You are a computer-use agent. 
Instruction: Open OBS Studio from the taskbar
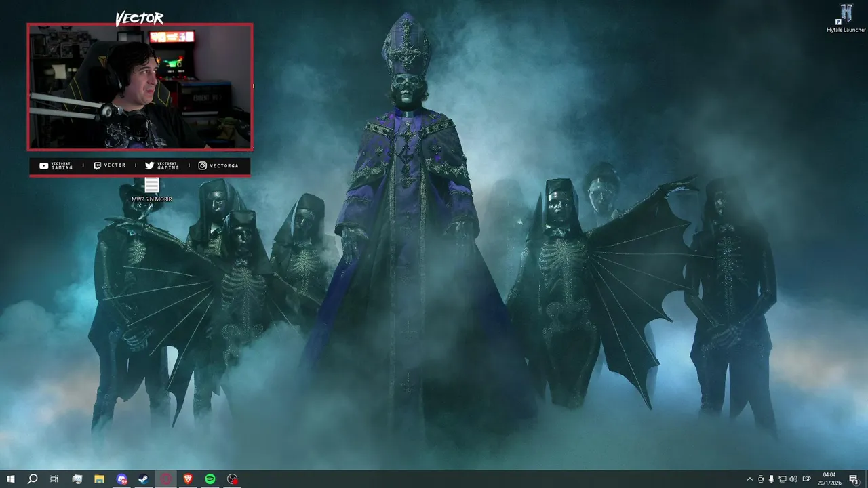tap(233, 479)
